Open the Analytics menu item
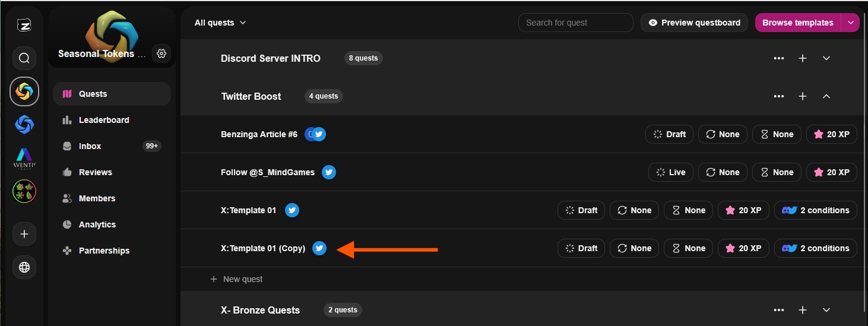 [97, 224]
